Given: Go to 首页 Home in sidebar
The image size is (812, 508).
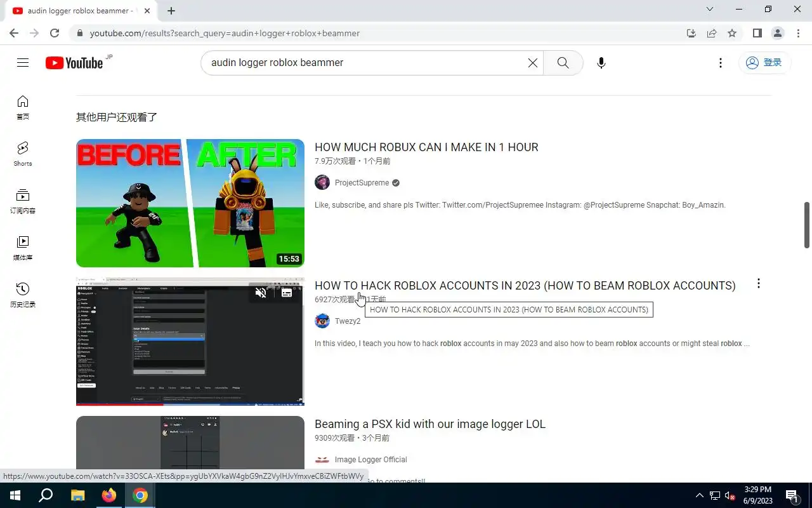Looking at the screenshot, I should click(x=23, y=107).
